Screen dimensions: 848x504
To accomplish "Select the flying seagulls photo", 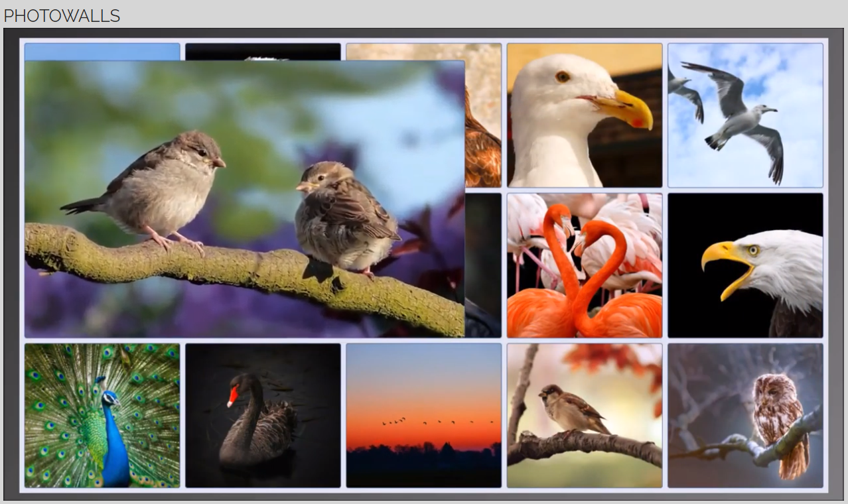I will [x=745, y=115].
